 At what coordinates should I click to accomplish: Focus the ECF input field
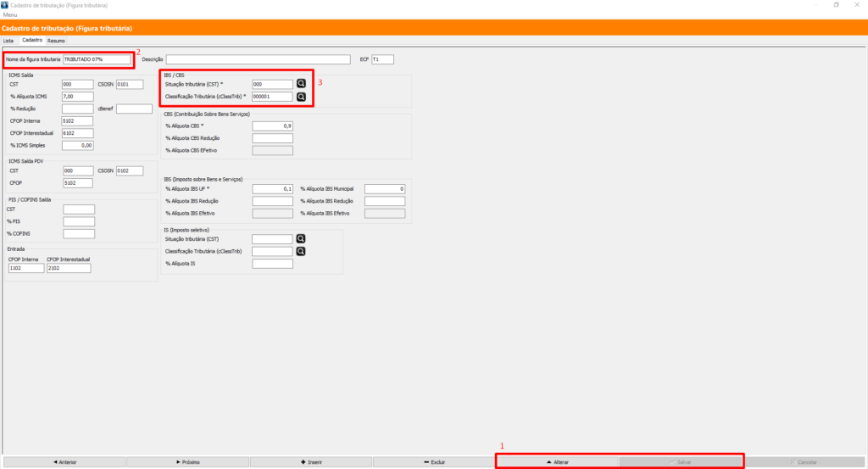(381, 59)
